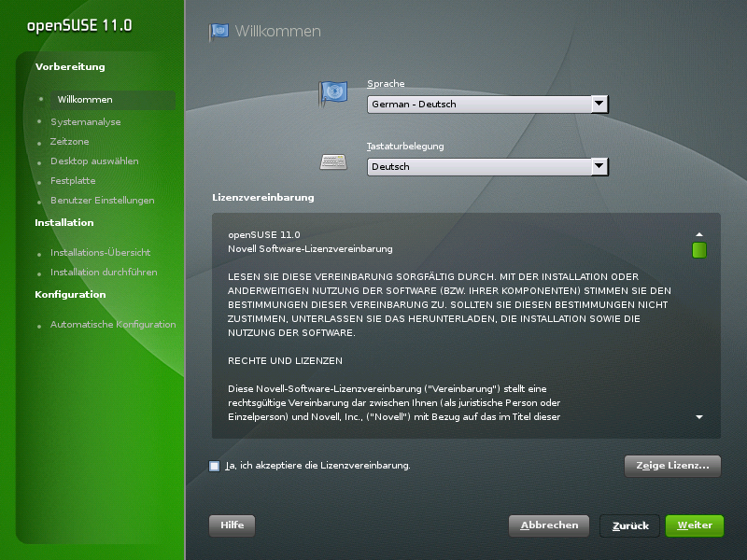The image size is (747, 560).
Task: Click the Tastaturbelegung label
Action: tap(405, 147)
